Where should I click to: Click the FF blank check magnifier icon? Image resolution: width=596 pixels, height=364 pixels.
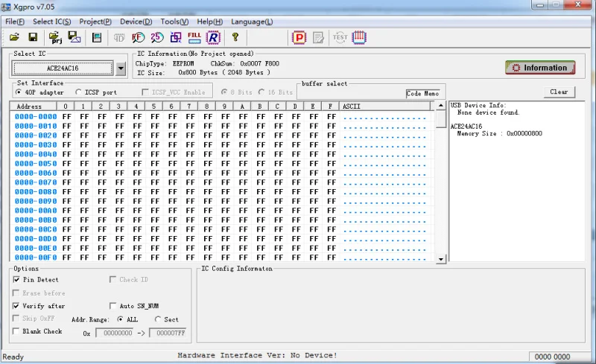pos(139,37)
